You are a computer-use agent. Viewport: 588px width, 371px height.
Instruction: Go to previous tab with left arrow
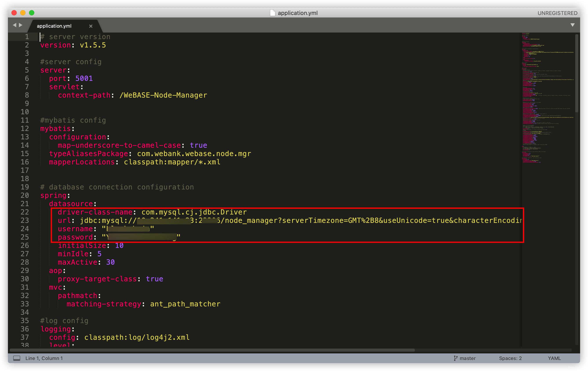pyautogui.click(x=15, y=25)
